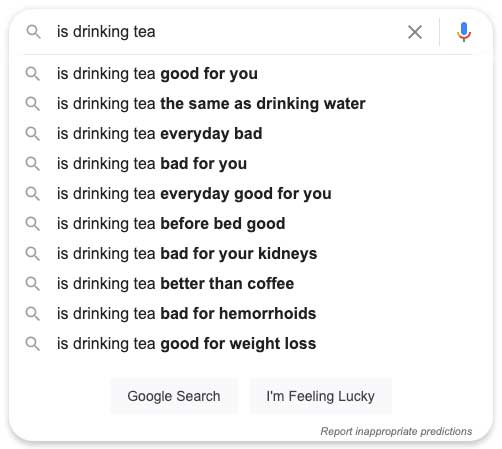Click the magnifier icon beside 'bad for hemorrhoids'
The height and width of the screenshot is (449, 502).
click(x=33, y=314)
